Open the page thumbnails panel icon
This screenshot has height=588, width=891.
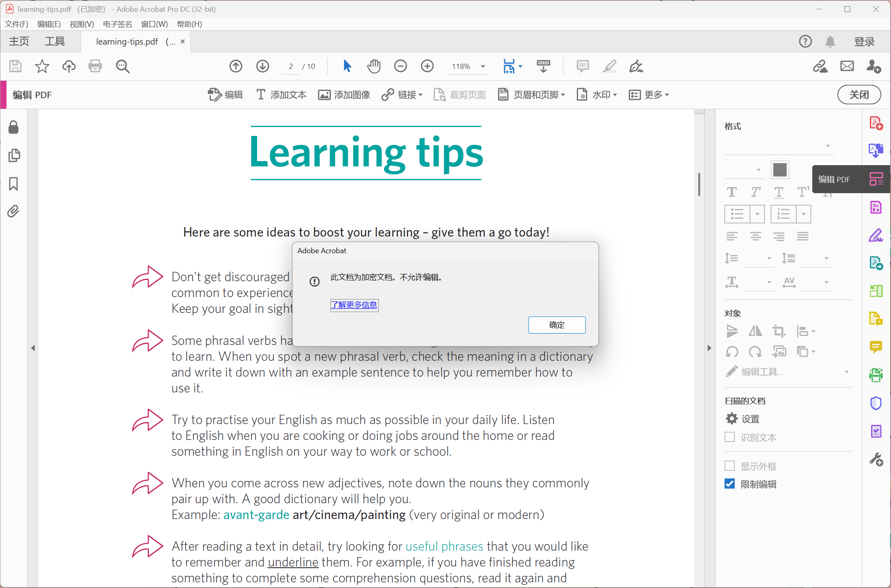click(14, 155)
